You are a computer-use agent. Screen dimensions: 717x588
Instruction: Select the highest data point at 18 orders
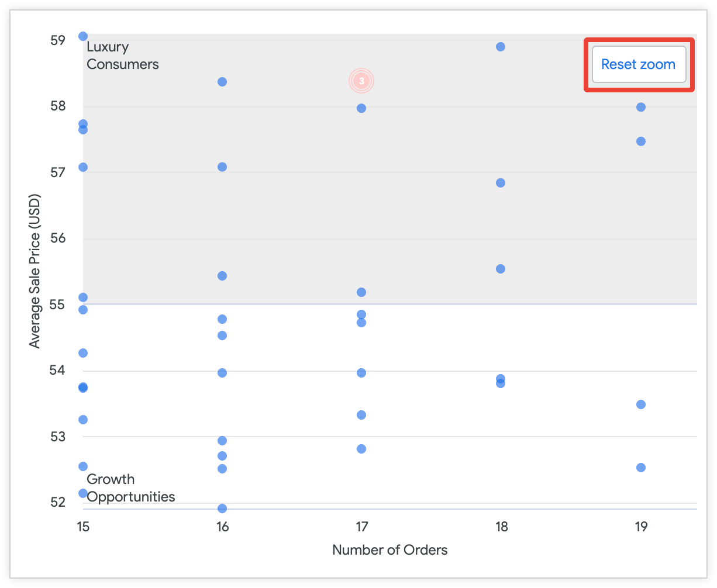tap(501, 47)
